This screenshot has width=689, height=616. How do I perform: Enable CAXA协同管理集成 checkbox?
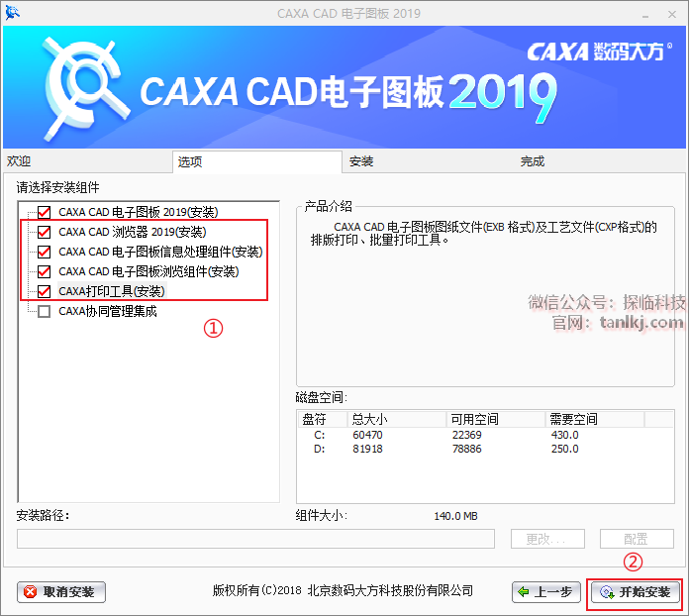pos(44,312)
